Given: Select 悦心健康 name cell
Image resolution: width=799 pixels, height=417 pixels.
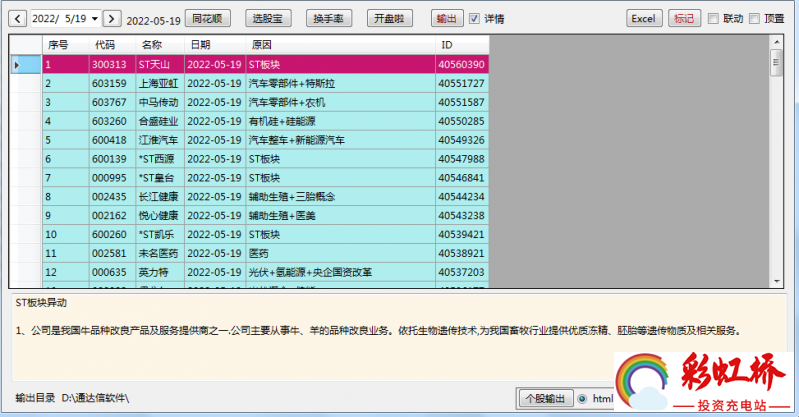Looking at the screenshot, I should (160, 216).
